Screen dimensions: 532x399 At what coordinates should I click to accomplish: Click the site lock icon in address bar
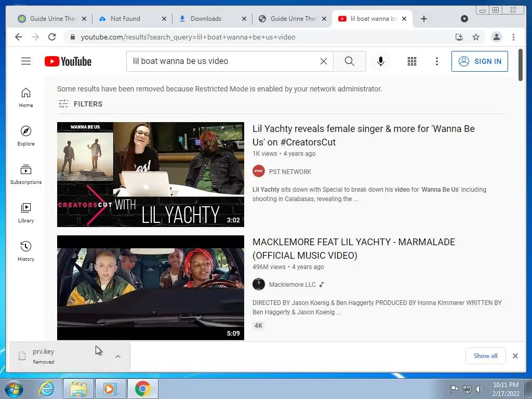coord(72,37)
